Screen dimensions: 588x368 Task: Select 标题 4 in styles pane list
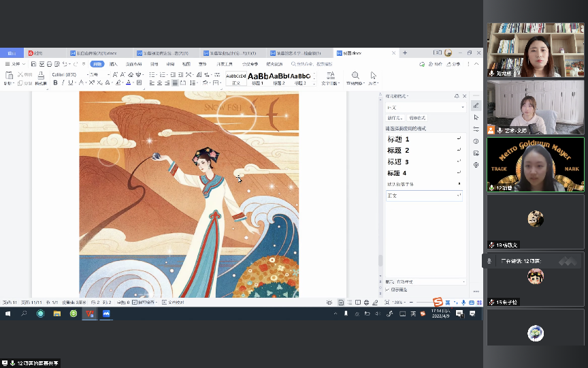point(424,173)
